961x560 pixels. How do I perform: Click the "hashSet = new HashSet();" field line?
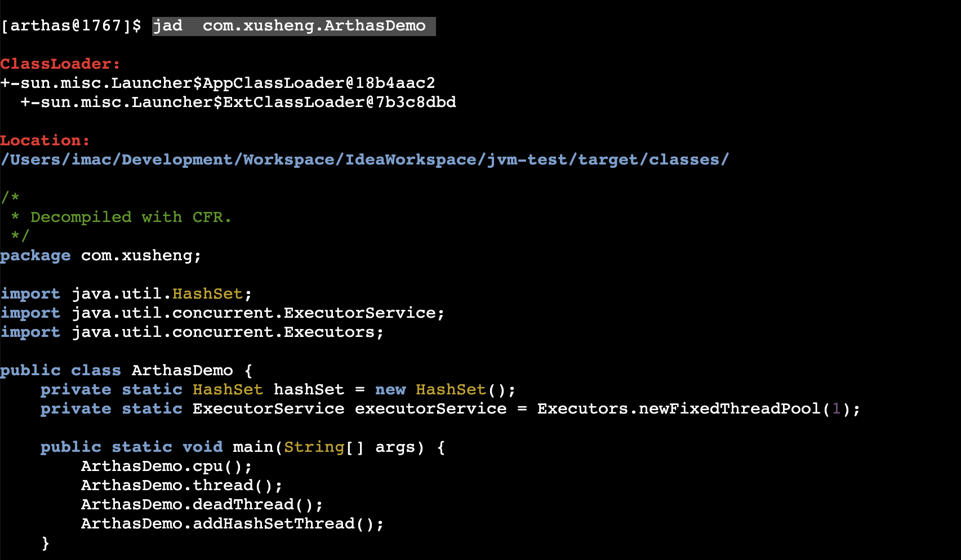pos(278,390)
